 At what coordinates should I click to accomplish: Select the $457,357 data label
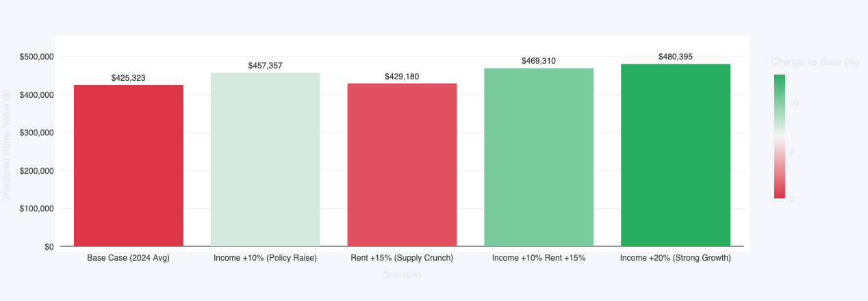tap(265, 66)
